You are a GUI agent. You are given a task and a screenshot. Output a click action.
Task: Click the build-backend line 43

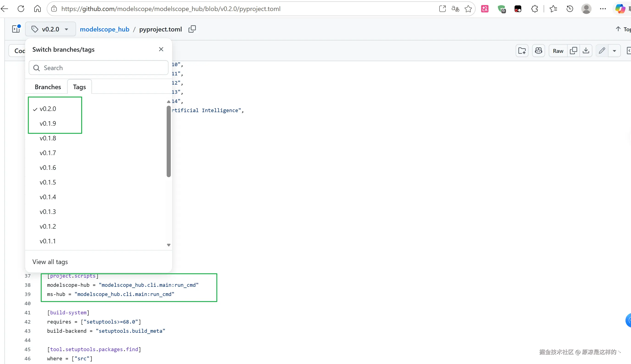click(106, 331)
